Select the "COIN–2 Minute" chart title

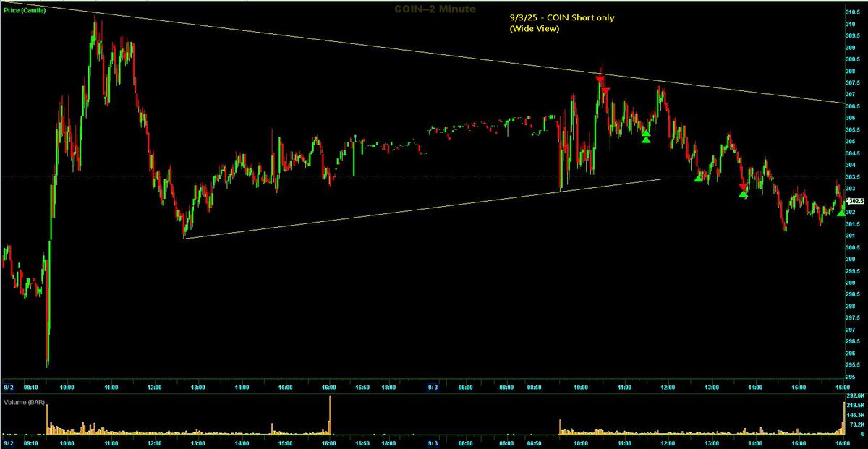[435, 9]
